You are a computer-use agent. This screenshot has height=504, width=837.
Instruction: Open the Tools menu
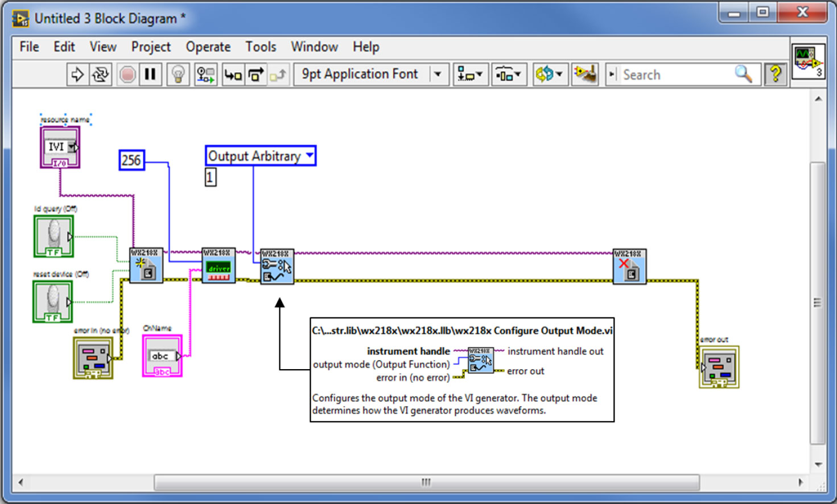[x=261, y=47]
